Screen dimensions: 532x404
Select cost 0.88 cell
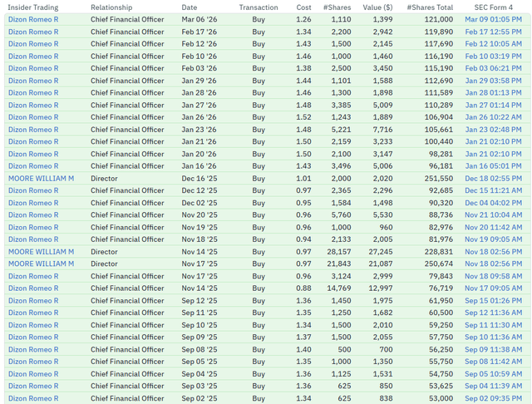pyautogui.click(x=303, y=288)
